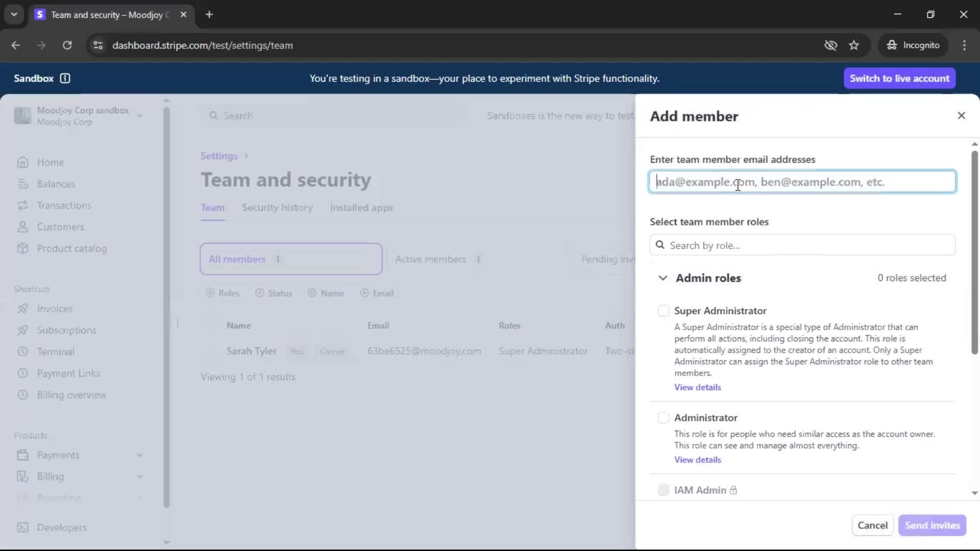
Task: Click the Cancel button
Action: click(x=872, y=525)
